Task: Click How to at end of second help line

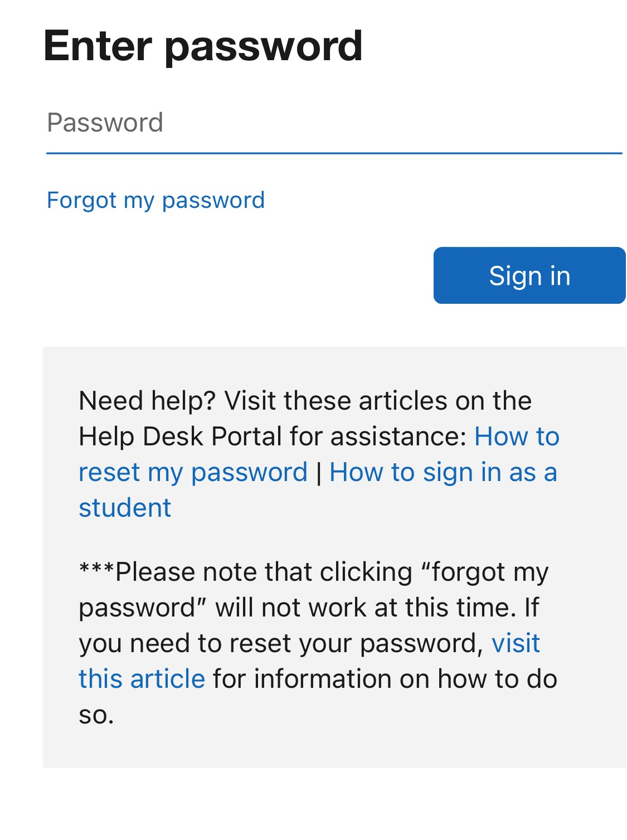Action: pos(517,437)
